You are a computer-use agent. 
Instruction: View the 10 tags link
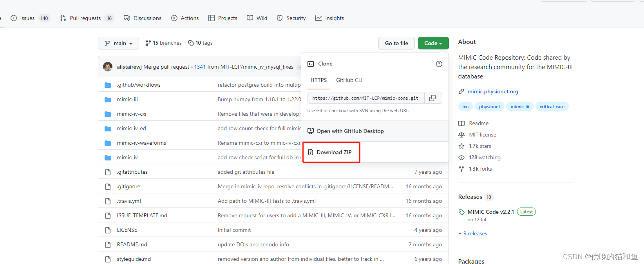point(200,43)
